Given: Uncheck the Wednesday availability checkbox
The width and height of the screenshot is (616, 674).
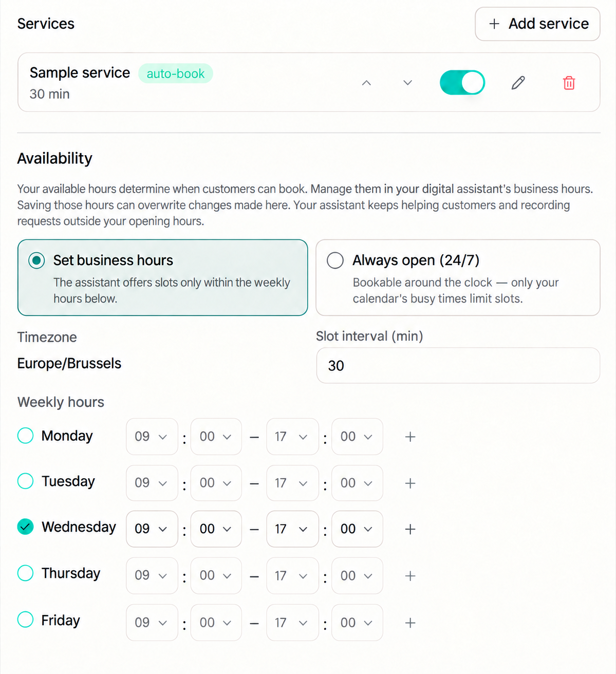Looking at the screenshot, I should [x=25, y=527].
